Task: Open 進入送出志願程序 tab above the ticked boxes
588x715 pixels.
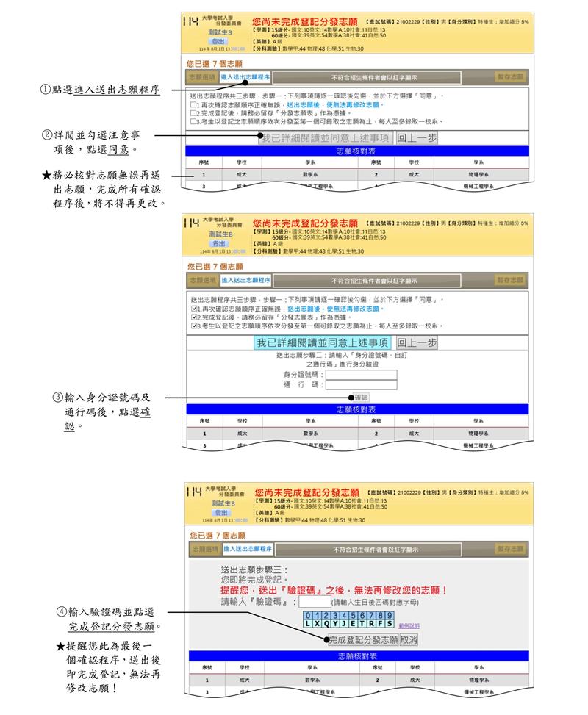Action: point(246,281)
